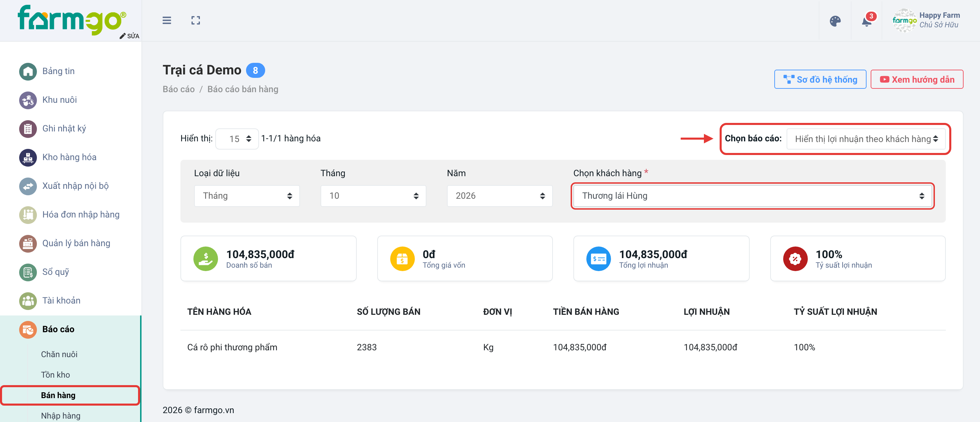Open the theme palette icon
The height and width of the screenshot is (422, 980).
pyautogui.click(x=835, y=21)
